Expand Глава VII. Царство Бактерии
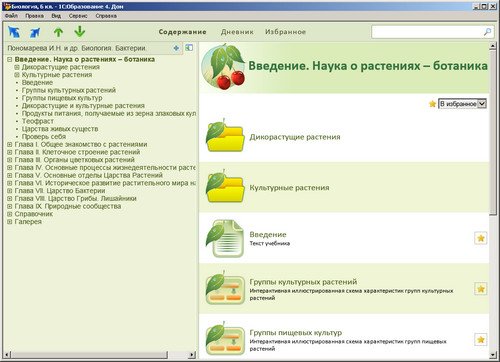The width and height of the screenshot is (500, 362). click(10, 191)
